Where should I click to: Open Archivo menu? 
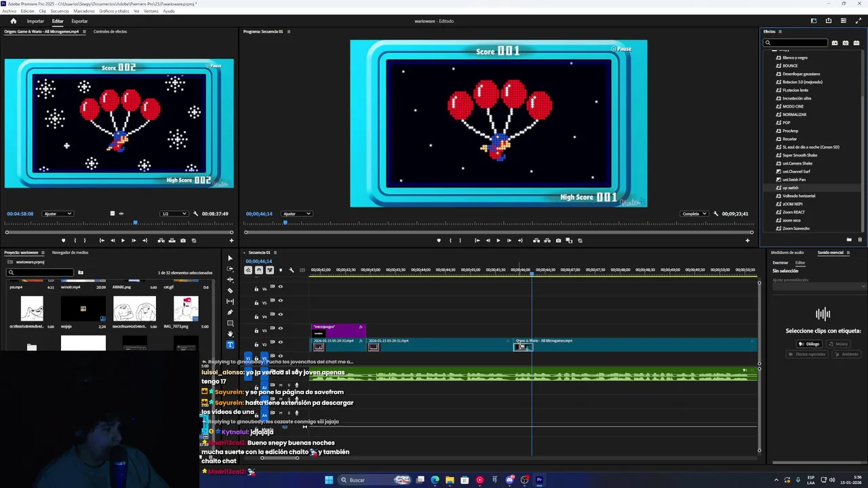pos(9,11)
